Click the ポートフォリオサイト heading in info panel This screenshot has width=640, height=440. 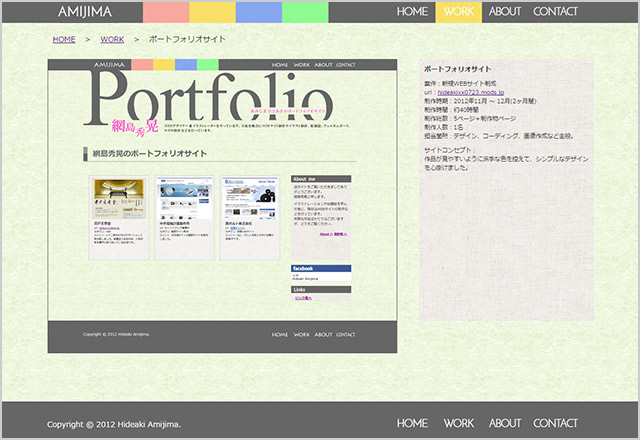click(x=458, y=69)
